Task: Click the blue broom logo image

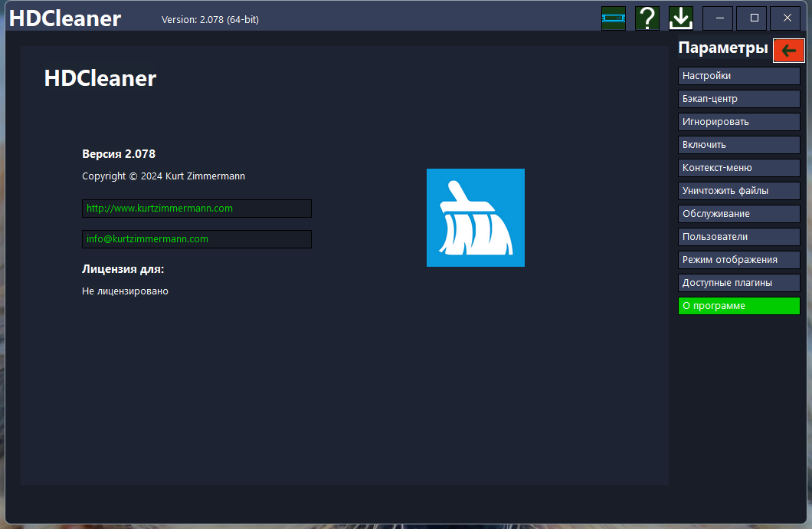Action: pyautogui.click(x=475, y=218)
